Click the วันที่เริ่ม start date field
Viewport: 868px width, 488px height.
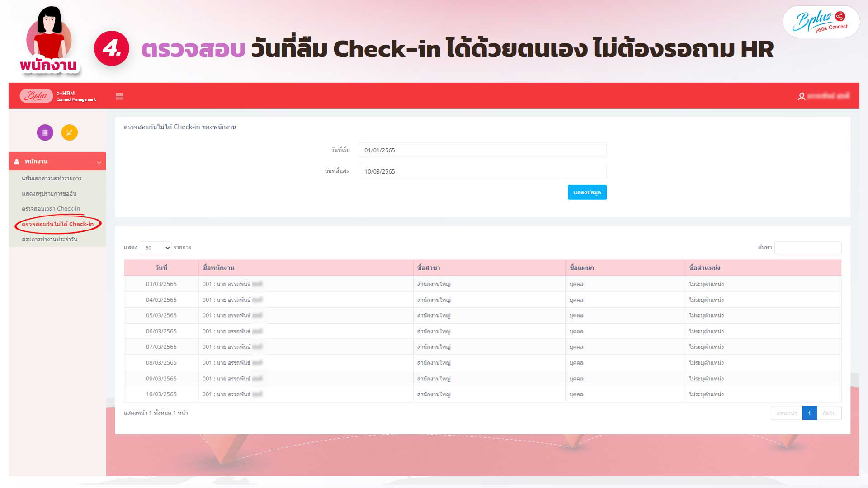(482, 150)
